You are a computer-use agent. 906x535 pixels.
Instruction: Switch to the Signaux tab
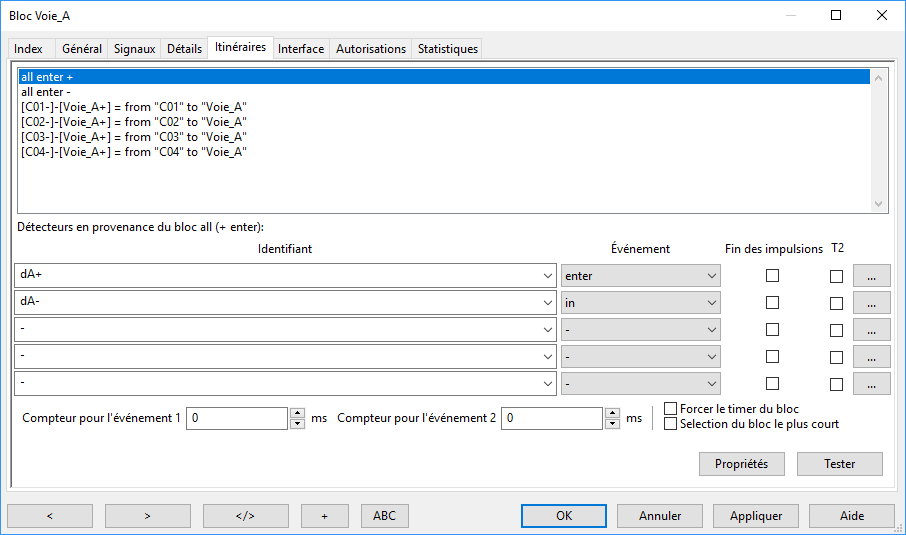134,49
